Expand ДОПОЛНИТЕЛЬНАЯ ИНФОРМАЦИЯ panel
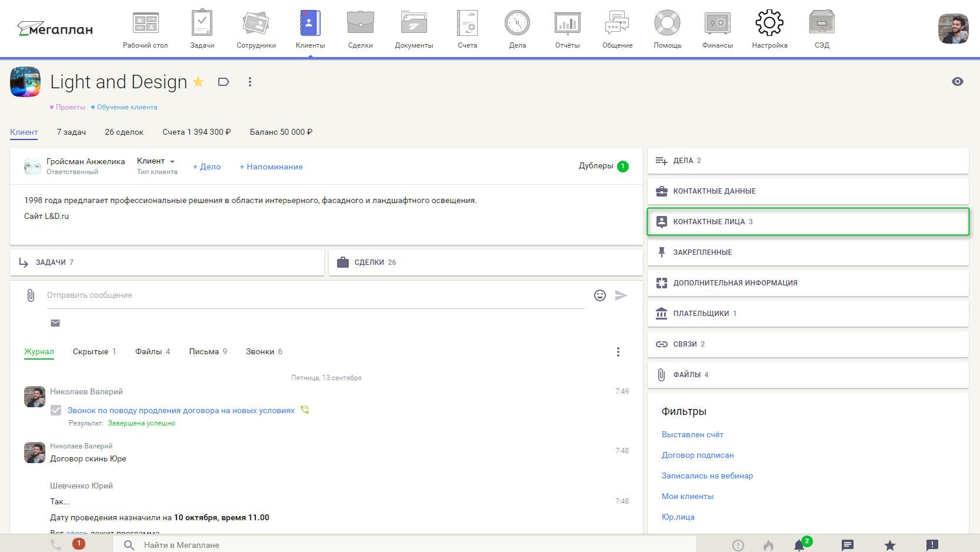980x552 pixels. coord(808,283)
